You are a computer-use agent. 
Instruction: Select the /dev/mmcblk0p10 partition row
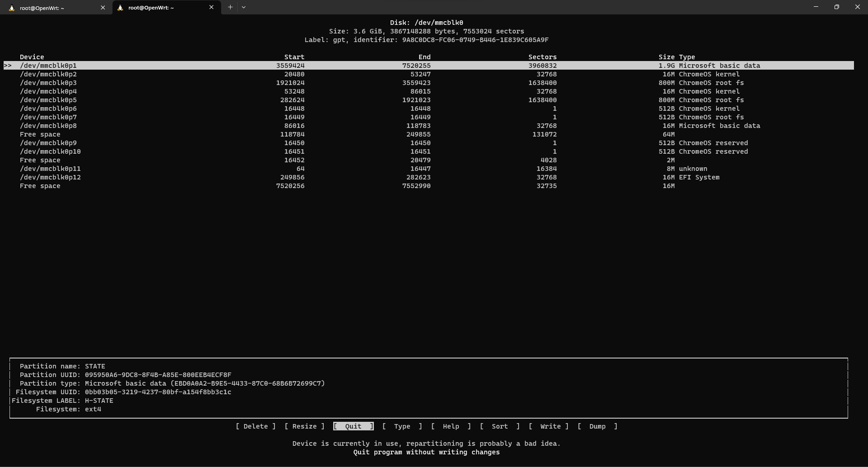pos(429,151)
